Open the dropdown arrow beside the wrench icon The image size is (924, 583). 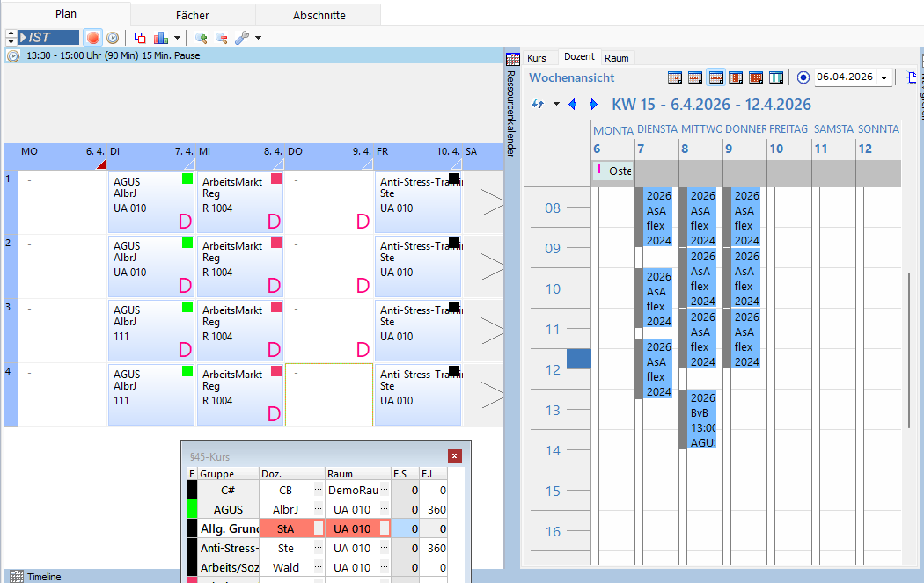(258, 38)
